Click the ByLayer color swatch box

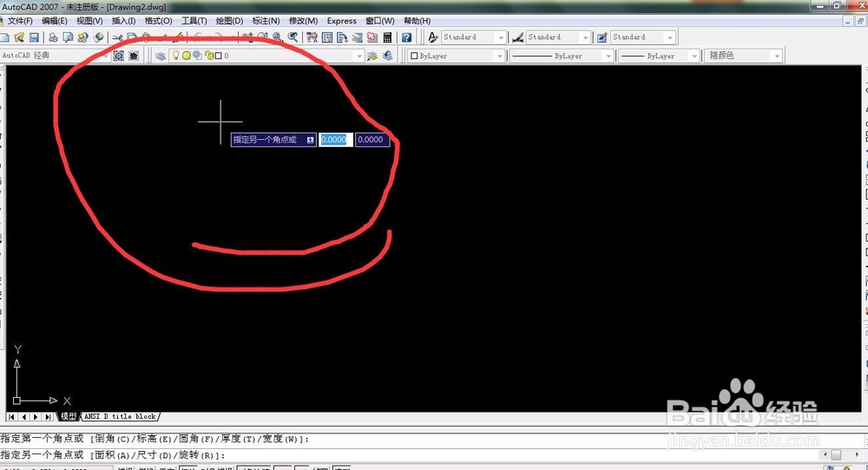coord(414,56)
